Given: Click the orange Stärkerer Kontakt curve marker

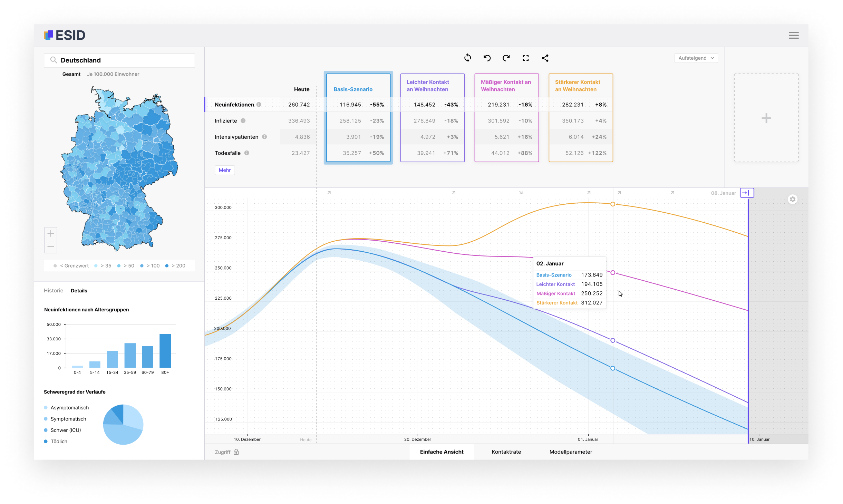Looking at the screenshot, I should click(613, 204).
